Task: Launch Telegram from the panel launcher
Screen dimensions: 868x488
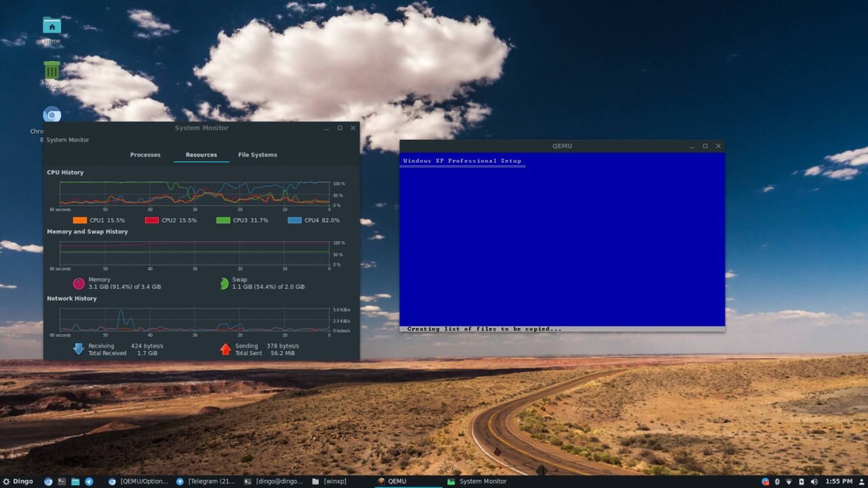Action: pos(89,481)
